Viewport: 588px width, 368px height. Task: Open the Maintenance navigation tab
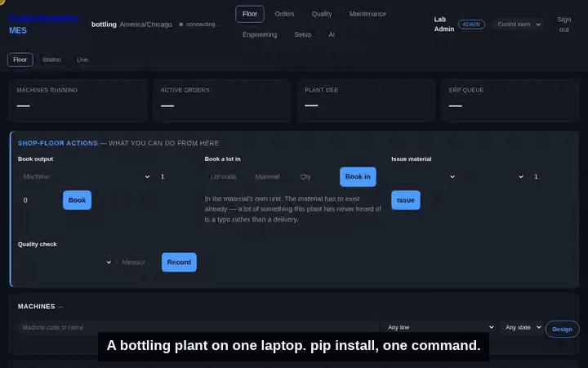click(367, 14)
